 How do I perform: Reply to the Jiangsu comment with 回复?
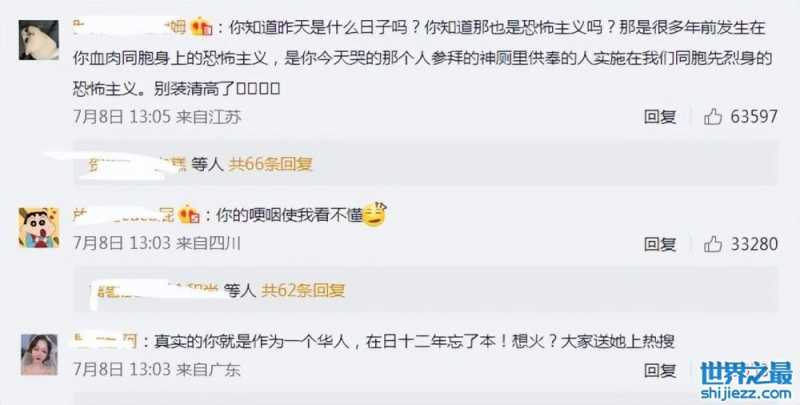660,117
